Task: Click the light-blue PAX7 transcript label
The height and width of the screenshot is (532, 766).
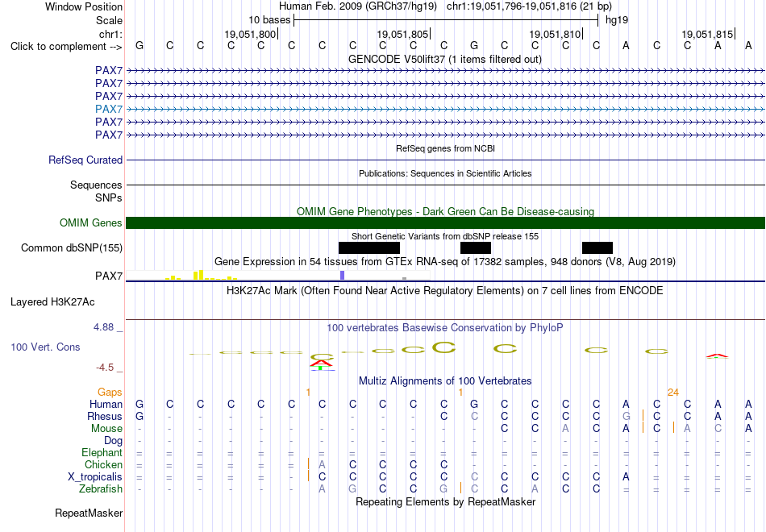Action: (109, 109)
